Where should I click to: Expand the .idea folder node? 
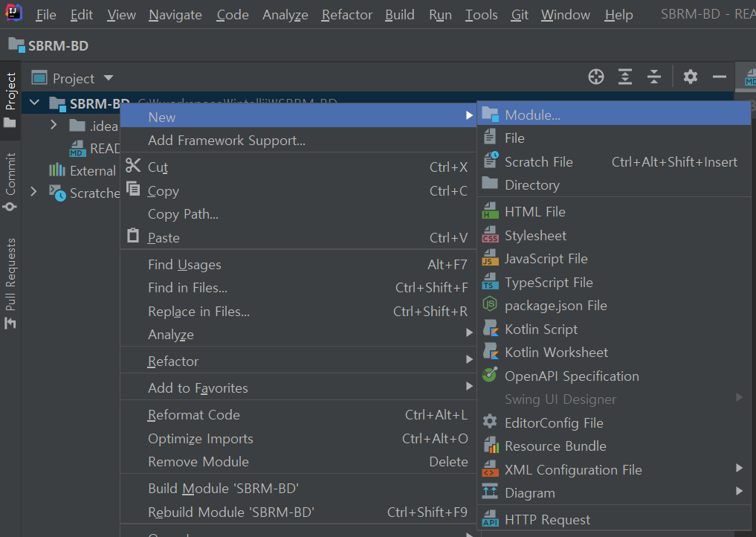click(54, 125)
